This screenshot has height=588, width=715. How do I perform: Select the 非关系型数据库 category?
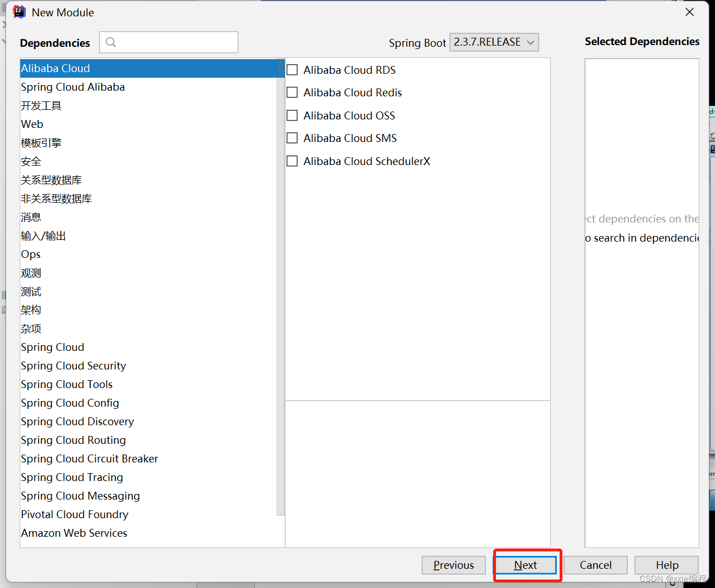[x=149, y=198]
